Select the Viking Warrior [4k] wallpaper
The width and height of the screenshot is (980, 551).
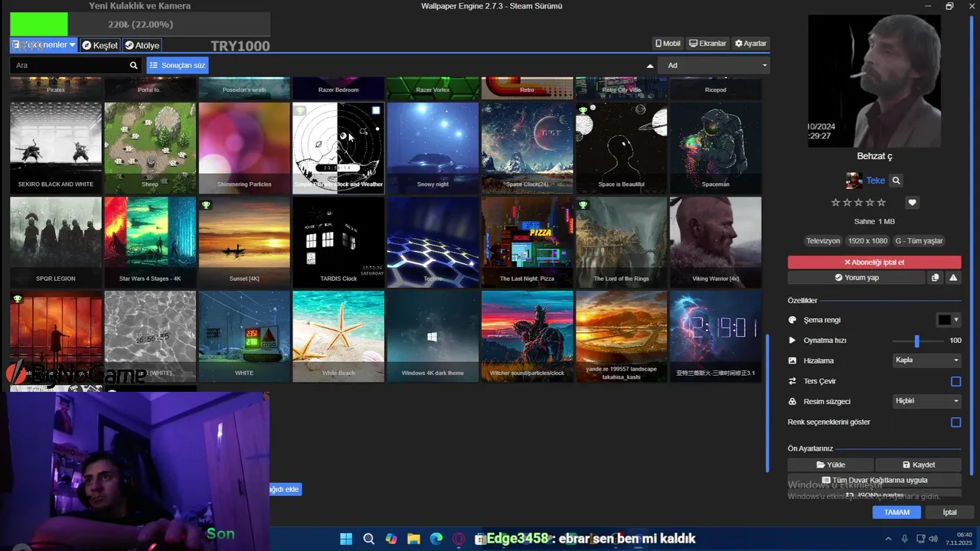[715, 242]
